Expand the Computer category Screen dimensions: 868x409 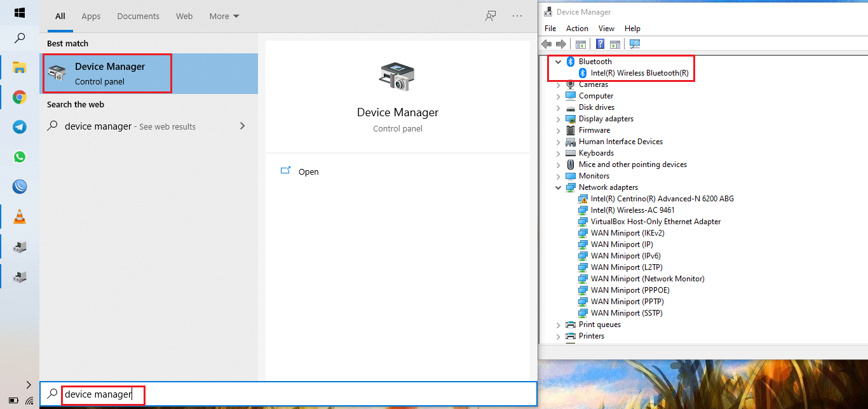[558, 96]
